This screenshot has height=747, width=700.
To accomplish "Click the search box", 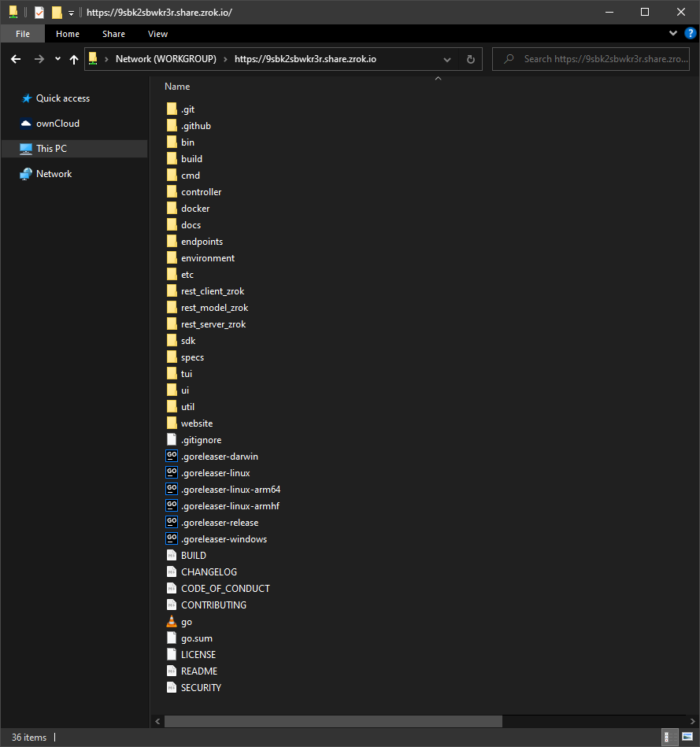I will point(591,59).
